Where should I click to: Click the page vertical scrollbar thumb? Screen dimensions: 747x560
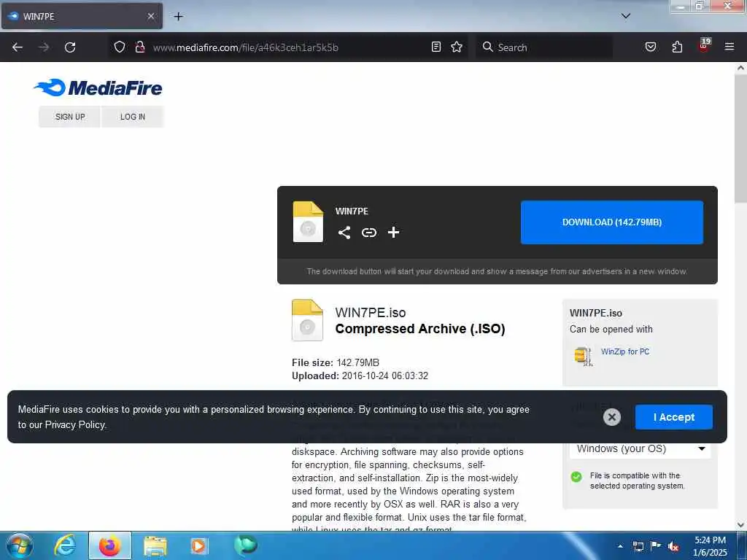coord(741,138)
